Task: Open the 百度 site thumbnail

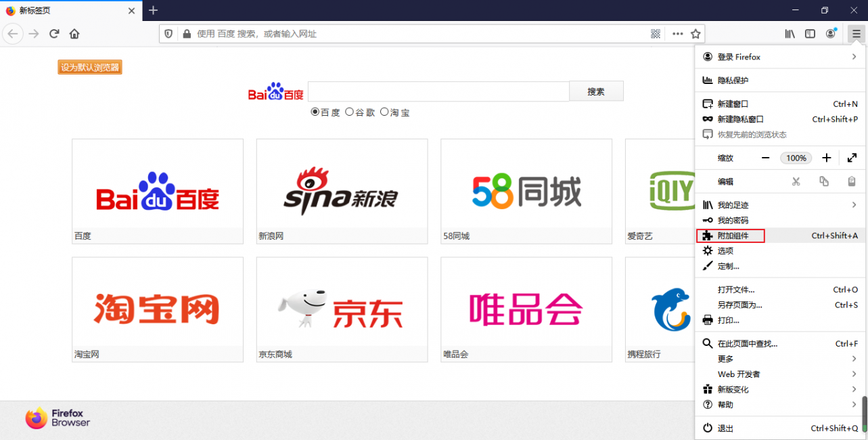Action: (158, 192)
